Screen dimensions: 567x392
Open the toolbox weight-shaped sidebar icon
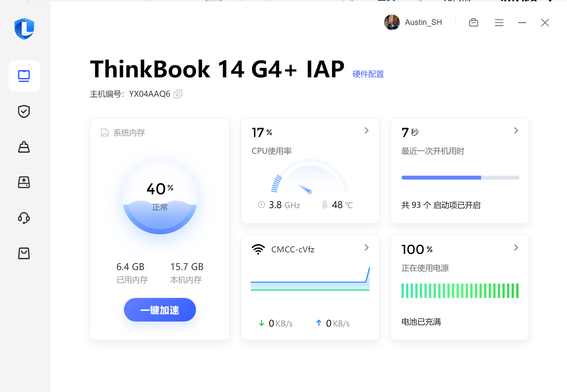24,147
